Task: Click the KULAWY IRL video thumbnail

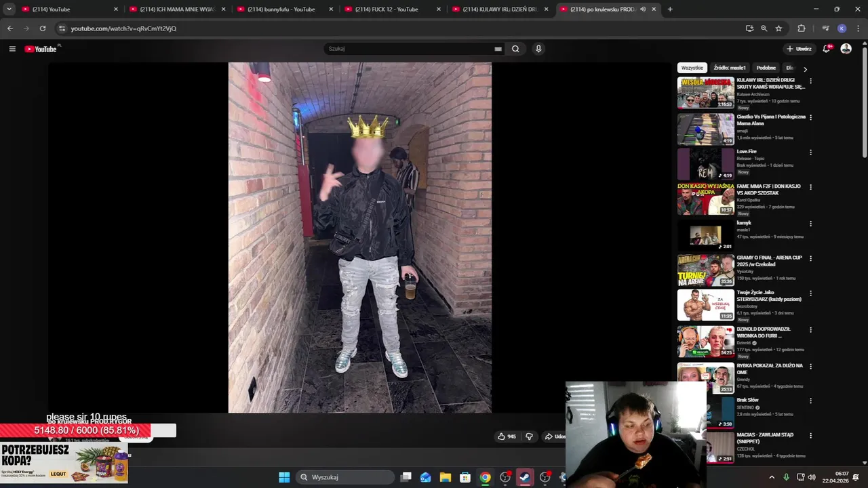Action: click(706, 93)
